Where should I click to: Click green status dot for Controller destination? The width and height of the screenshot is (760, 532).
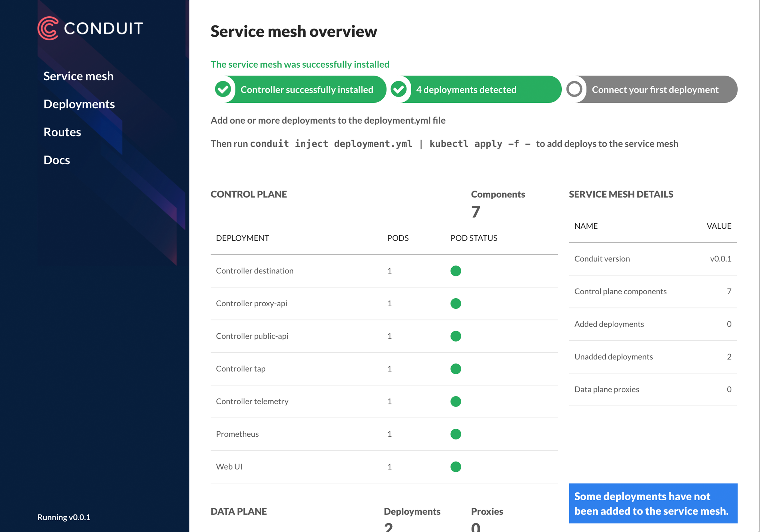click(455, 271)
